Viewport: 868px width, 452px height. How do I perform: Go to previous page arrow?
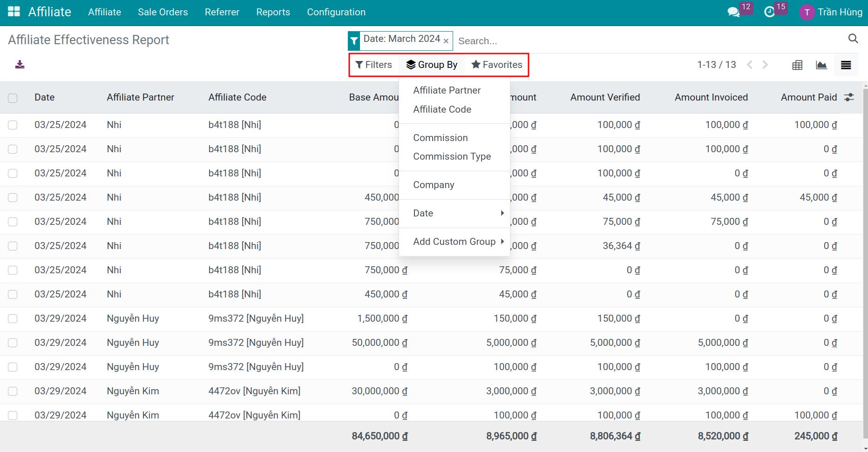pyautogui.click(x=750, y=65)
